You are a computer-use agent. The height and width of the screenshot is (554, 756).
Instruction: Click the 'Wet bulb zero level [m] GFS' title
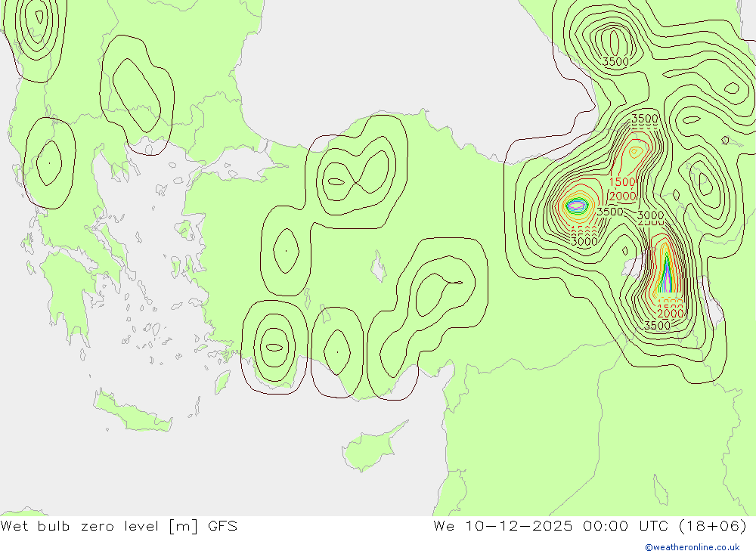pyautogui.click(x=119, y=526)
